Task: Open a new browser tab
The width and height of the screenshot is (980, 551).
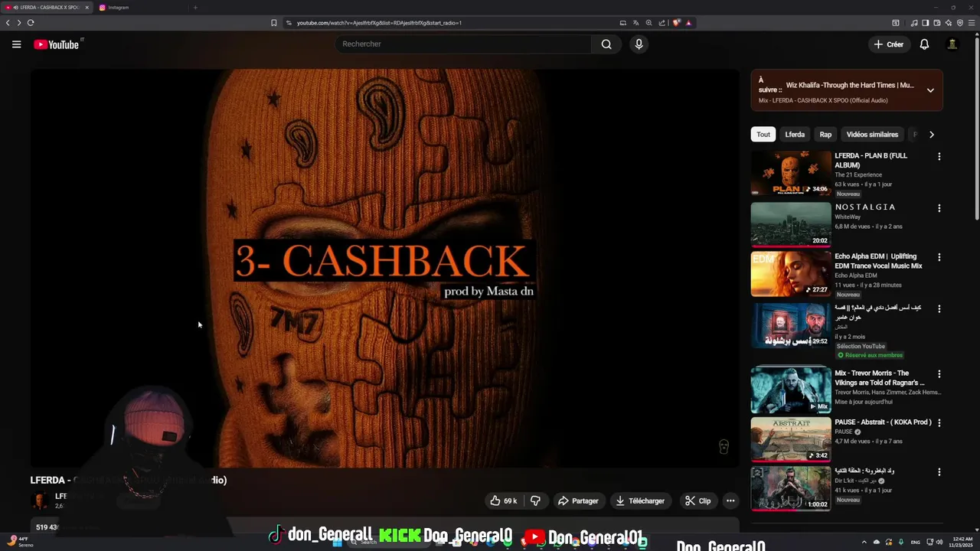Action: point(195,8)
